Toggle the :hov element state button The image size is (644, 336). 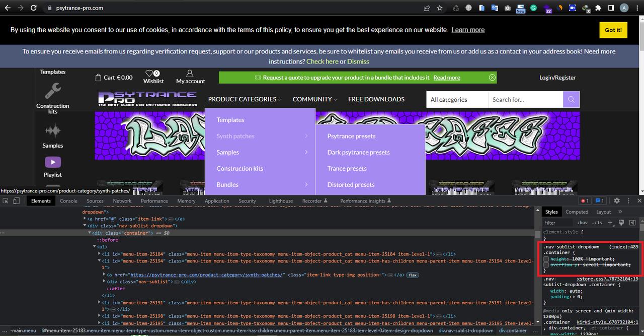pos(583,222)
